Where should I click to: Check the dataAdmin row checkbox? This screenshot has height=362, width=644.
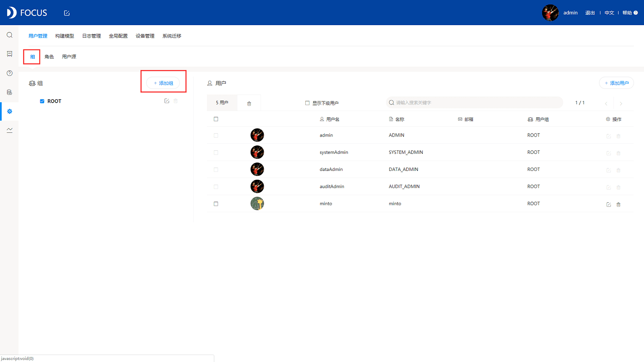216,170
